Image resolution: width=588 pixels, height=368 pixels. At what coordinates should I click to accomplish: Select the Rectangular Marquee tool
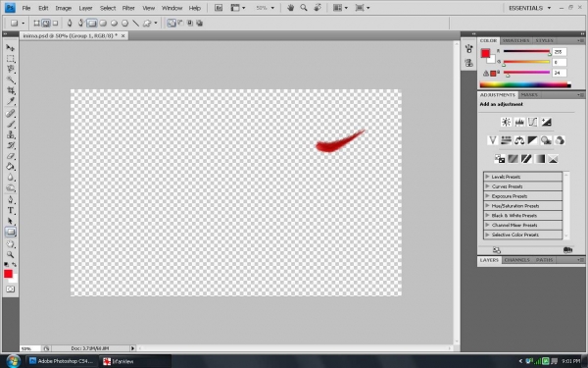pyautogui.click(x=10, y=59)
